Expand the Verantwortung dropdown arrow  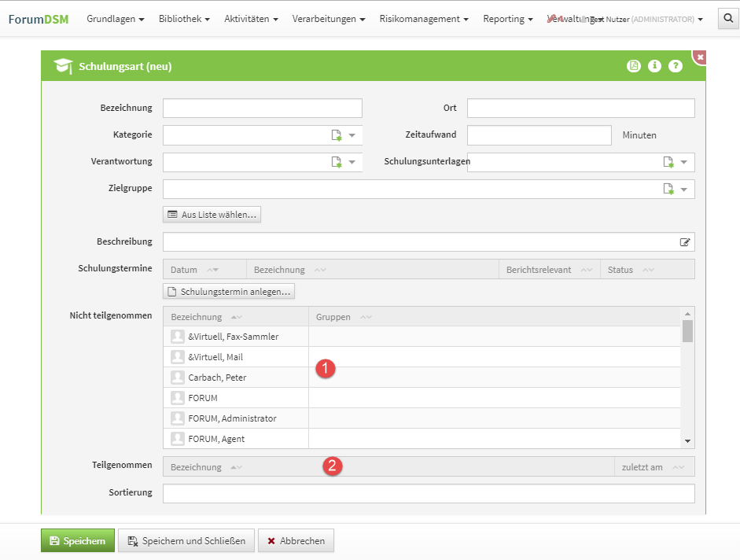tap(352, 162)
